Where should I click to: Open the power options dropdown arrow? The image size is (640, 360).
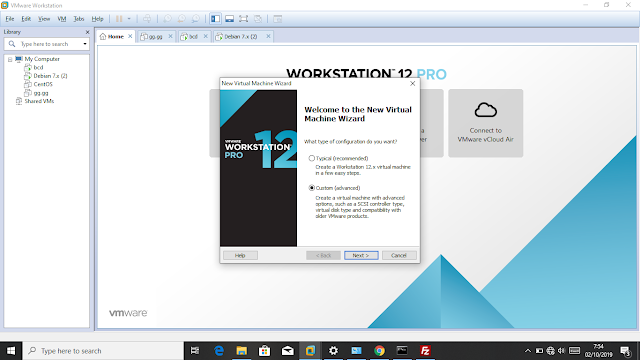(129, 19)
